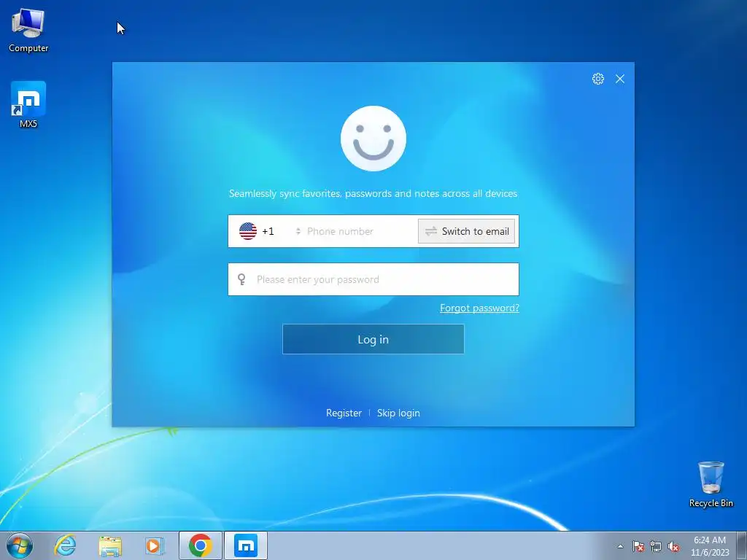Image resolution: width=747 pixels, height=560 pixels.
Task: Select the Recycle Bin icon
Action: 711,484
